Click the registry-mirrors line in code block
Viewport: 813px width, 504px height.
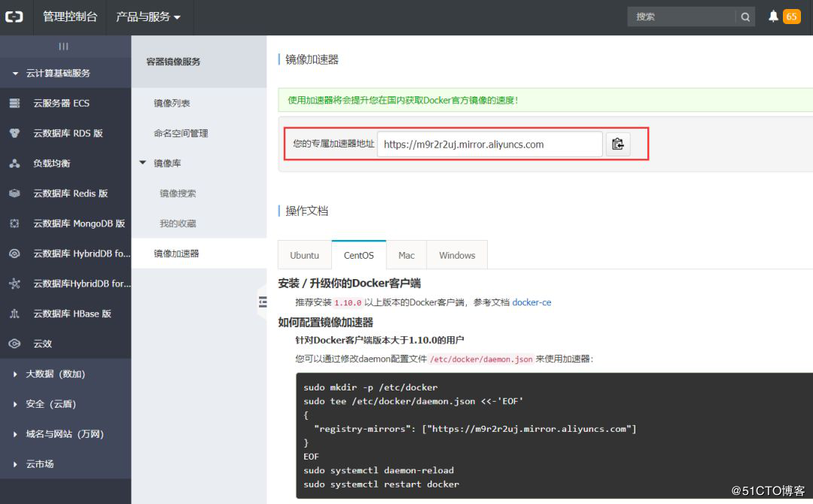click(474, 428)
